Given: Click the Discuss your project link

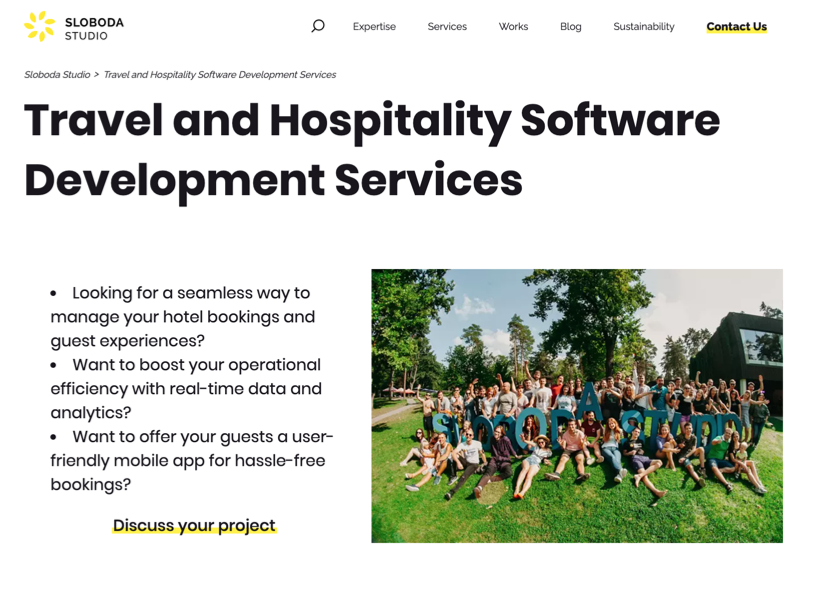Looking at the screenshot, I should point(194,525).
